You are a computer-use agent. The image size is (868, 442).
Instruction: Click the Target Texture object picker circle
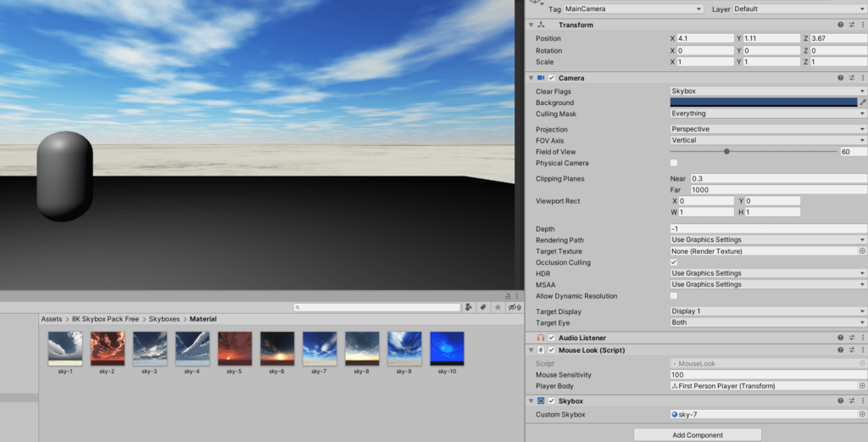point(862,251)
